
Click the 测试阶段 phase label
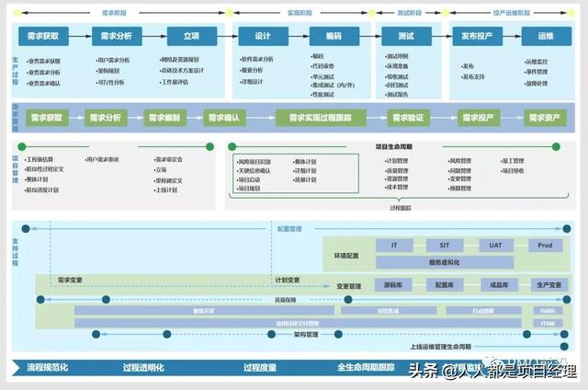pos(410,13)
